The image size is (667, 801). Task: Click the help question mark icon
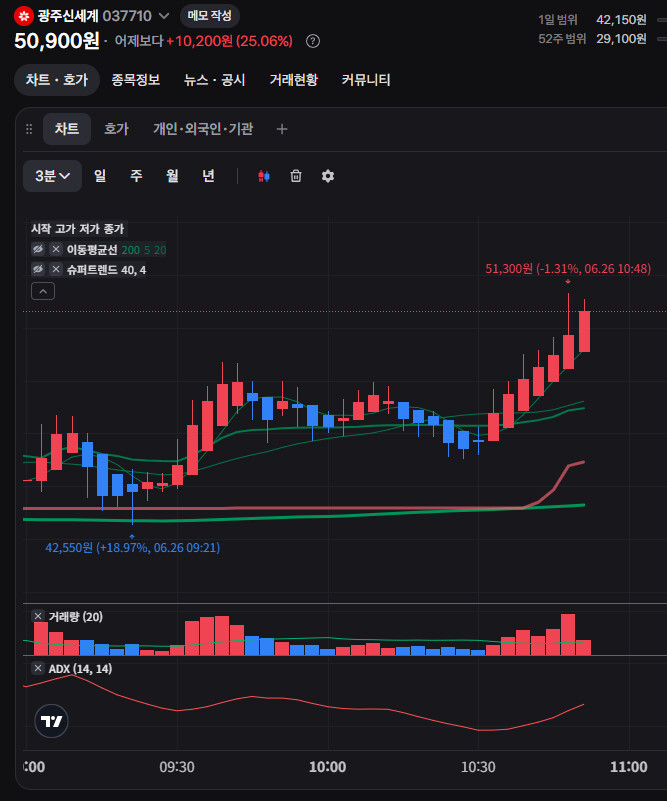(x=313, y=41)
